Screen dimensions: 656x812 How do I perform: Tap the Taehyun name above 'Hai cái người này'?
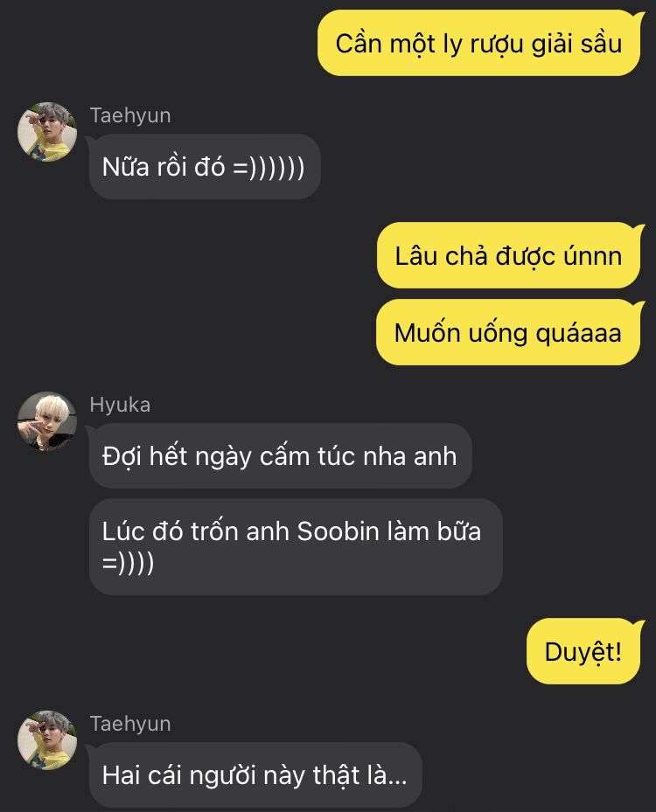click(x=130, y=724)
